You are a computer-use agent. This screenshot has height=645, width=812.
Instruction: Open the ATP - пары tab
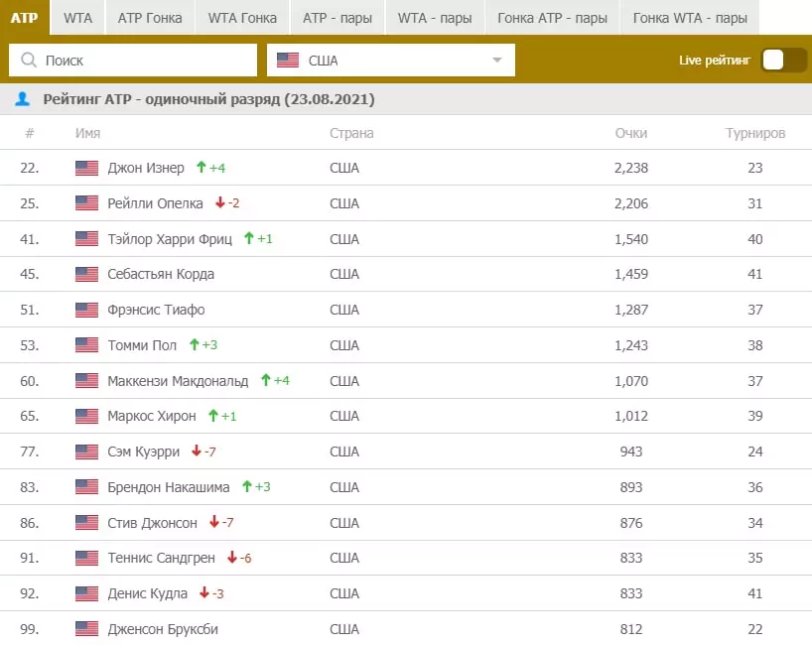click(338, 18)
